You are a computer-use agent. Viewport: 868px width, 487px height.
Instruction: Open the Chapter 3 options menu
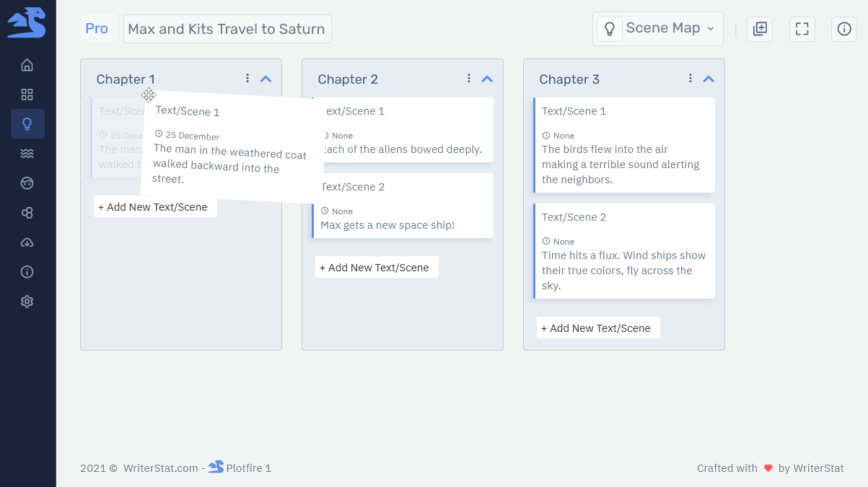pos(690,77)
